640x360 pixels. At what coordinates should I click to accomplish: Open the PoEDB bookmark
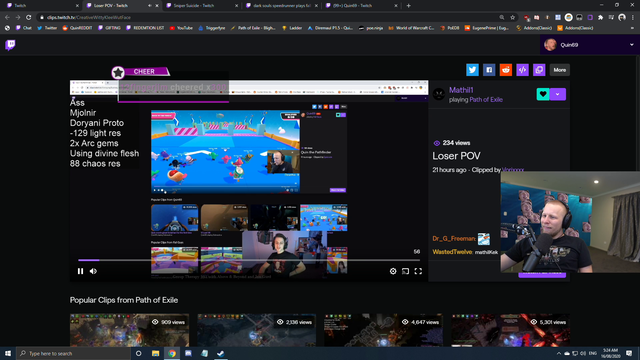449,28
